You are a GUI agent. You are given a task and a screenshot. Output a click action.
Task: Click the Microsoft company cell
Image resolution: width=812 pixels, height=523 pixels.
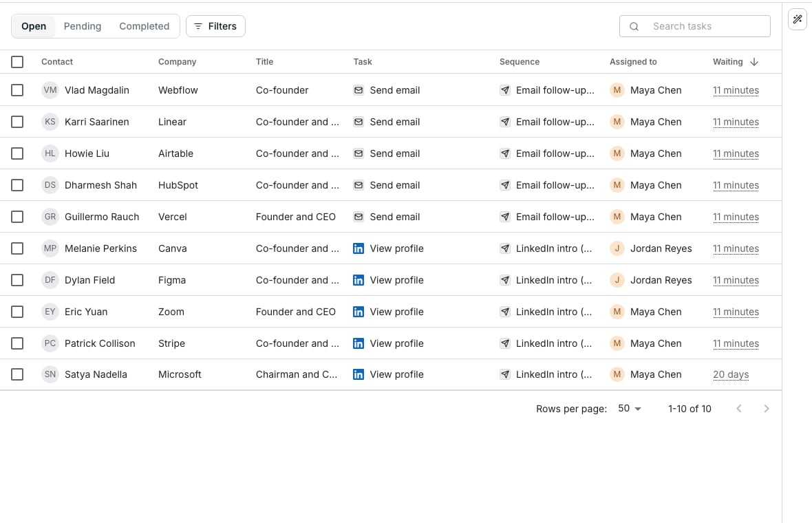tap(180, 374)
